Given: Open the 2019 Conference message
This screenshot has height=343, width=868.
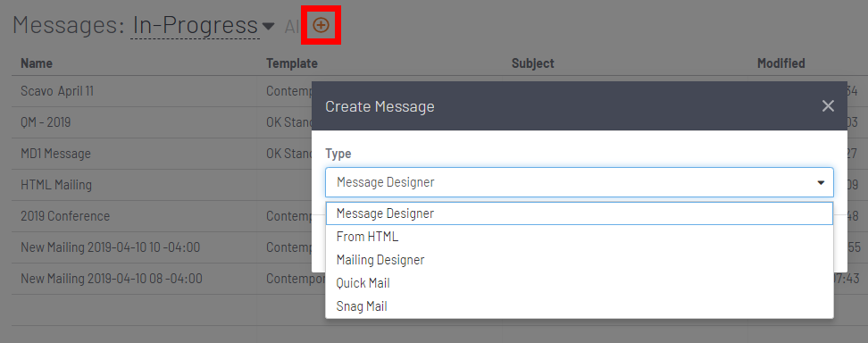Looking at the screenshot, I should click(65, 215).
